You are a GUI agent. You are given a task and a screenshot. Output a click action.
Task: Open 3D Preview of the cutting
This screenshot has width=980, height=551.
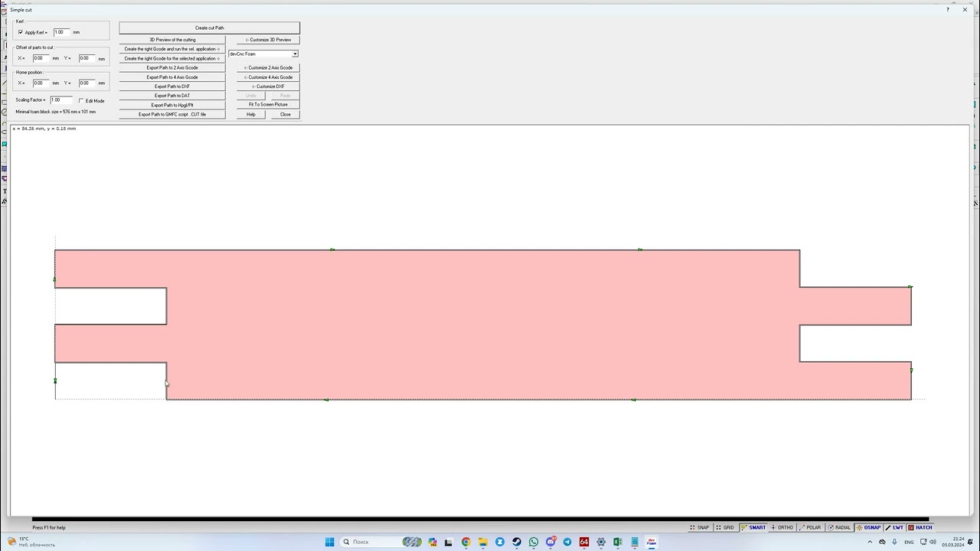[x=172, y=40]
